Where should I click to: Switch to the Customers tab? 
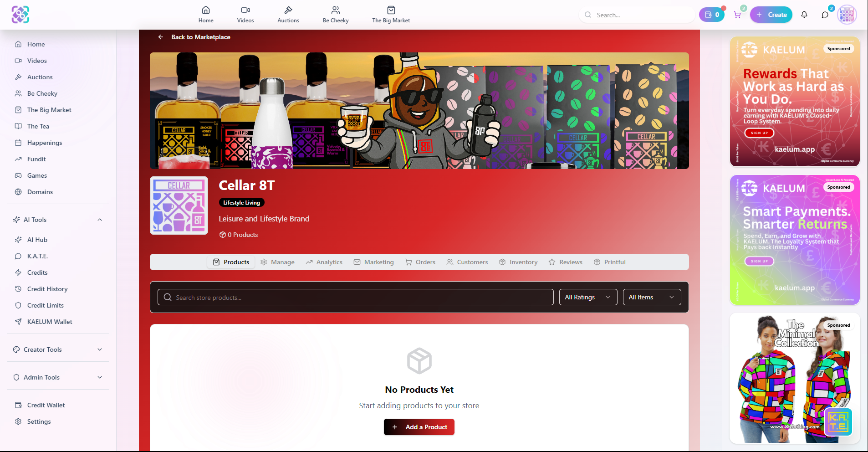pos(467,262)
